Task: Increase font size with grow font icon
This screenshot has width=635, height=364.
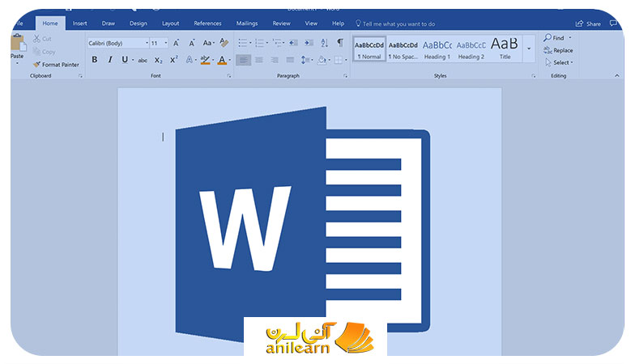Action: tap(177, 43)
